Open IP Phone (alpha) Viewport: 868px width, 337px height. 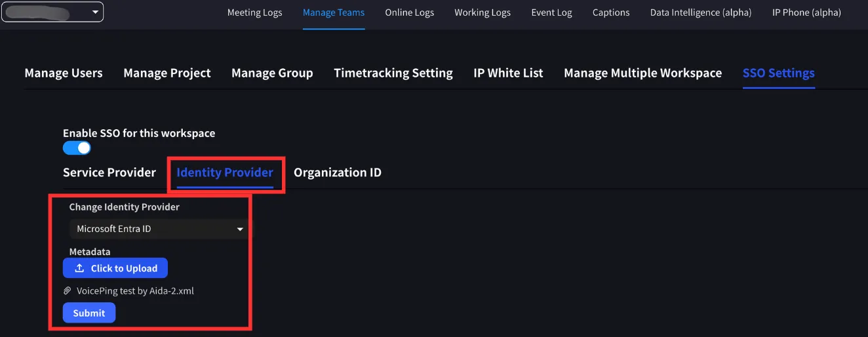[x=806, y=12]
